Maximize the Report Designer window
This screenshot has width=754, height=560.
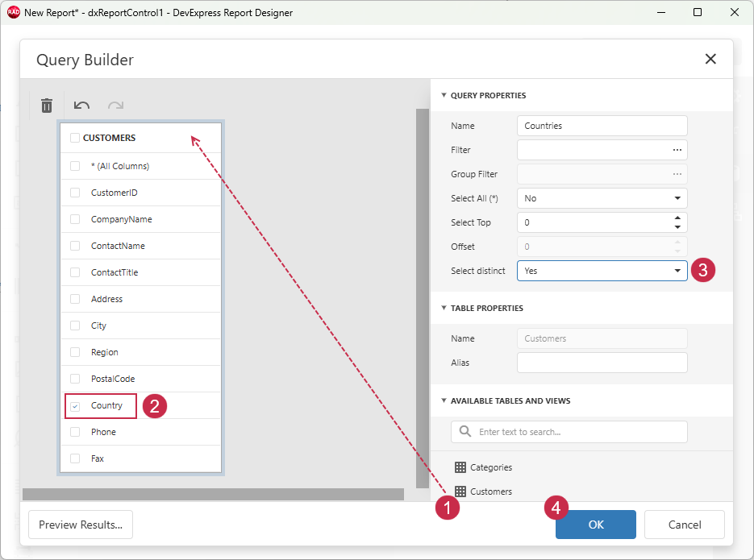coord(698,12)
